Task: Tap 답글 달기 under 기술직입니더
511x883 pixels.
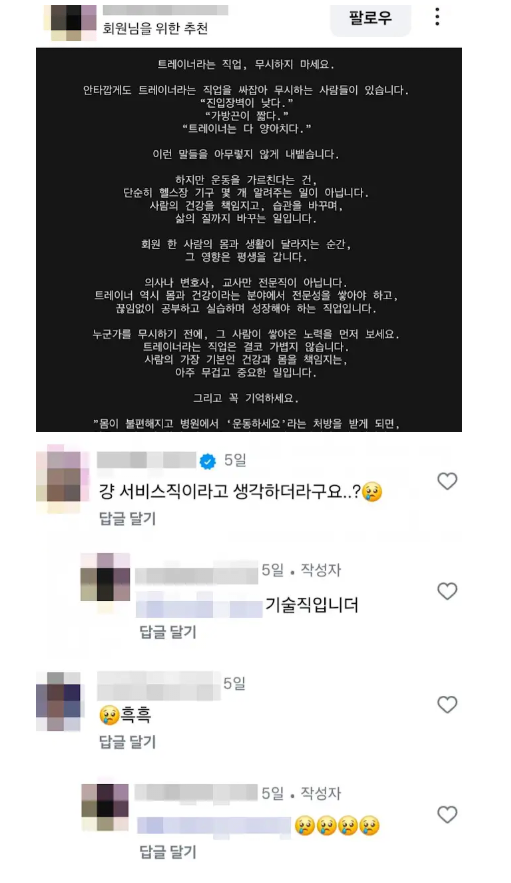Action: (168, 632)
